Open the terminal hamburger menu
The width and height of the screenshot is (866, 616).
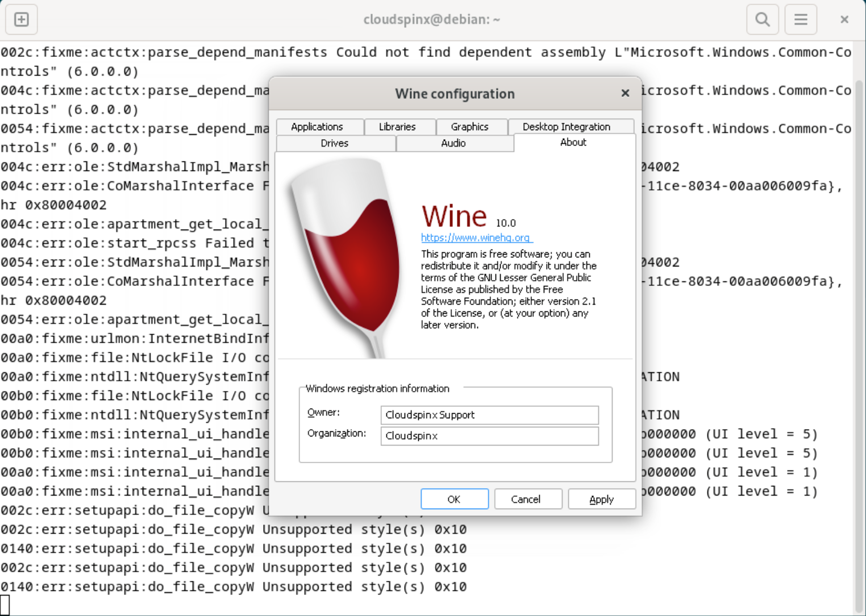(x=800, y=19)
